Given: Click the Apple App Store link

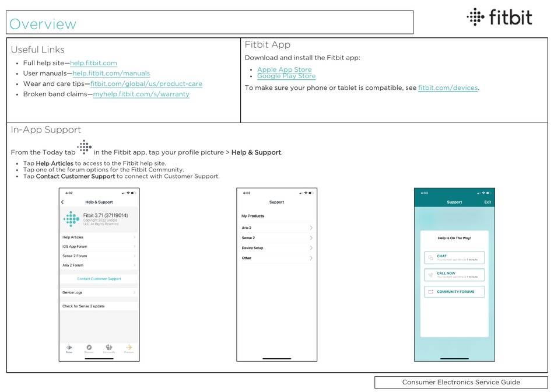Looking at the screenshot, I should (x=285, y=69).
